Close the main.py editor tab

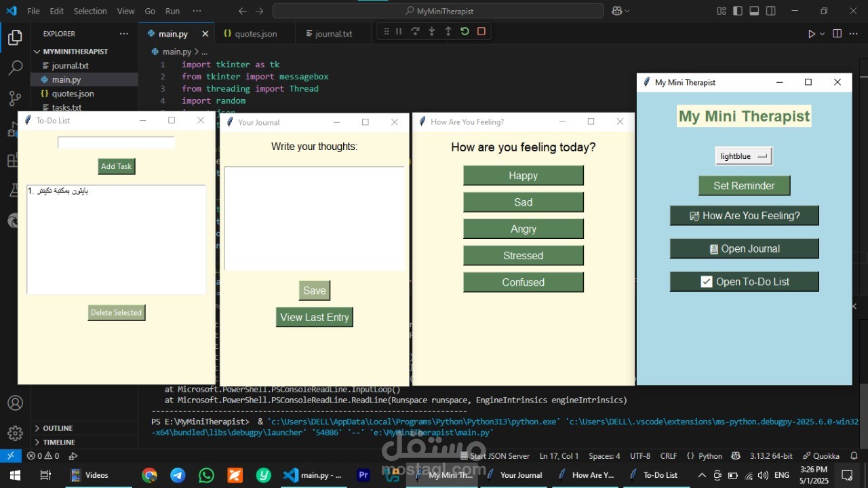tap(205, 34)
